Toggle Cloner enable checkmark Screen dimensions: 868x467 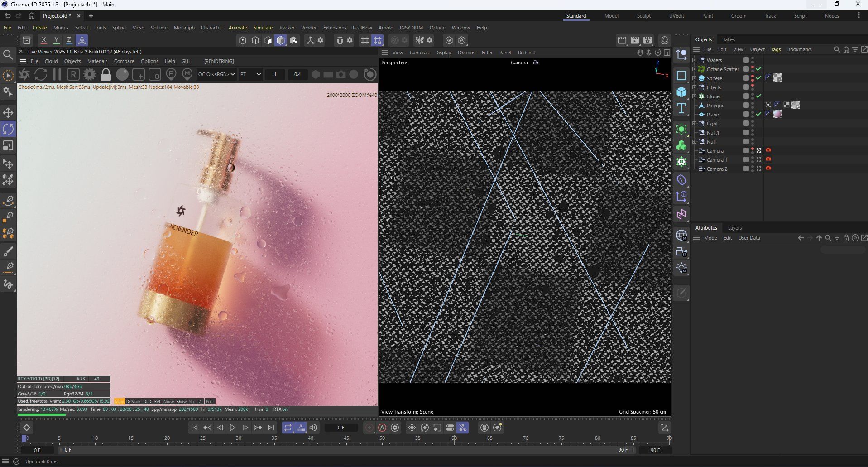pos(758,96)
